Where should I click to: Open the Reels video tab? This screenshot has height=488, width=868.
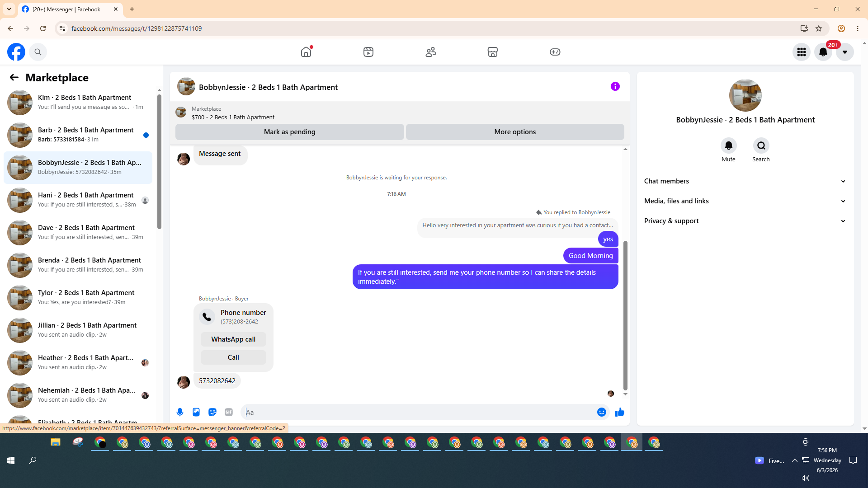pos(368,52)
